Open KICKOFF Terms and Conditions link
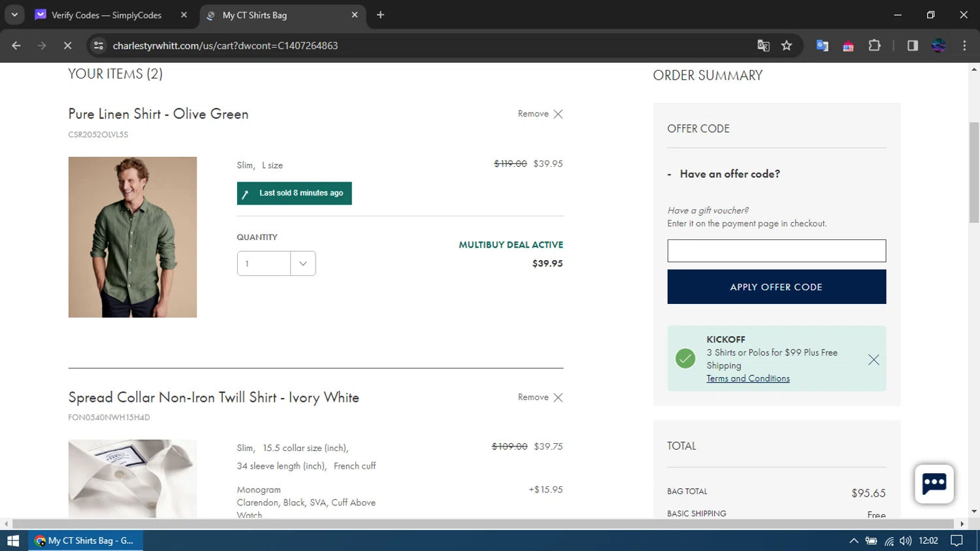The height and width of the screenshot is (551, 980). [x=748, y=378]
